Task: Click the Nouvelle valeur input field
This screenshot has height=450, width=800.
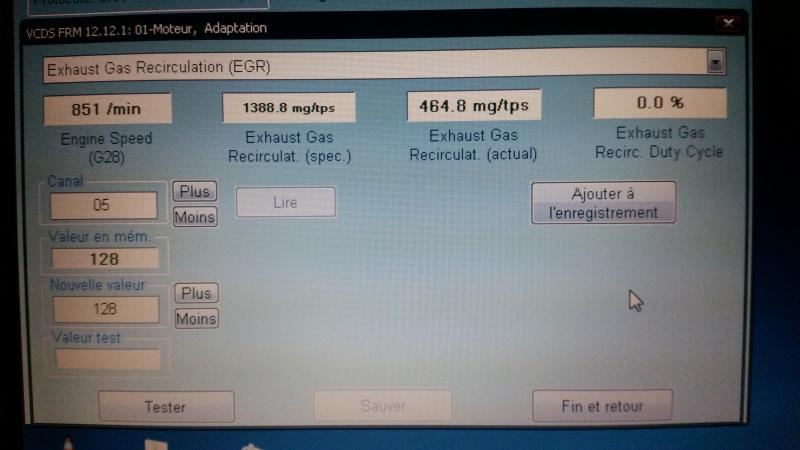Action: (106, 309)
